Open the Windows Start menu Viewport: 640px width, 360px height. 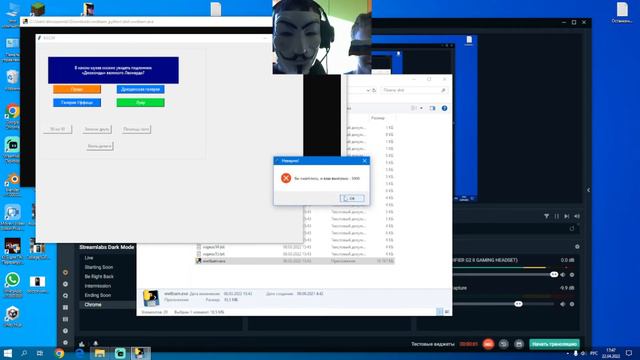8,353
